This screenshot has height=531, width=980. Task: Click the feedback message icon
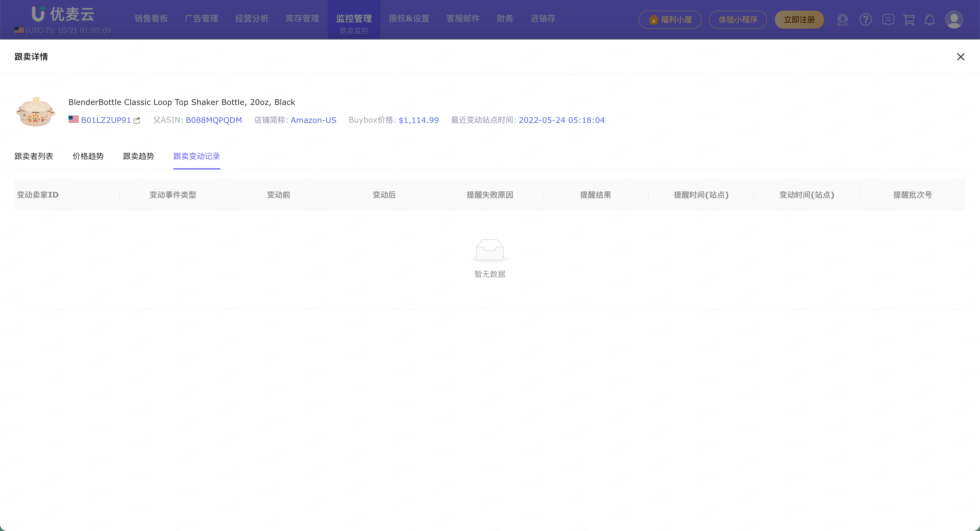[888, 19]
